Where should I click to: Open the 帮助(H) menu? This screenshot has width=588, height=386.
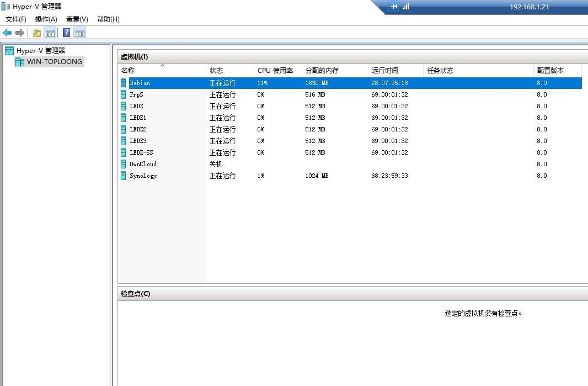(108, 19)
